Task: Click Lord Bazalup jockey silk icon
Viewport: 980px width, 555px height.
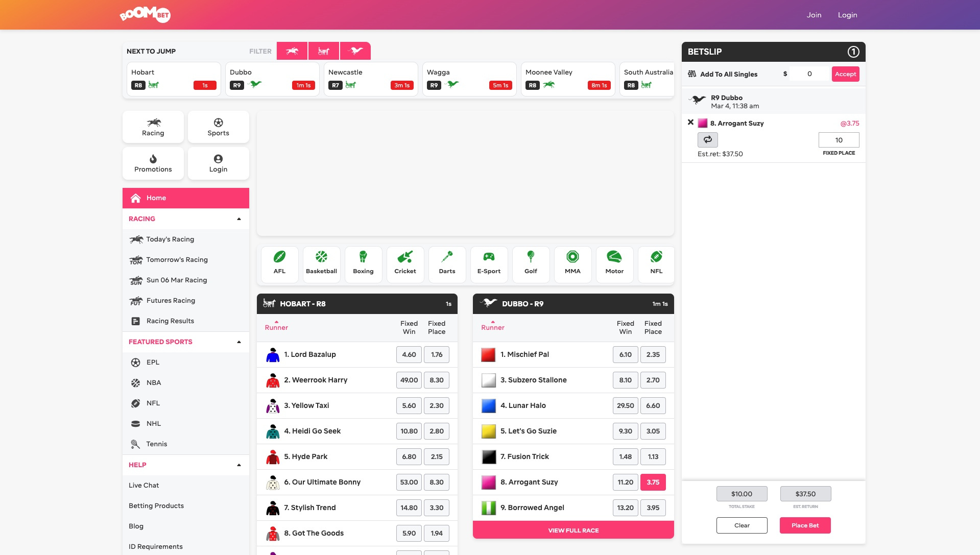Action: [273, 354]
